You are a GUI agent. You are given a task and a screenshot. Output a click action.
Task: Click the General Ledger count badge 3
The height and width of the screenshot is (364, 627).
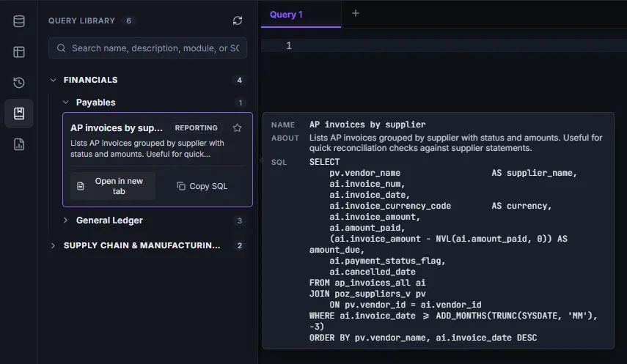(x=240, y=220)
